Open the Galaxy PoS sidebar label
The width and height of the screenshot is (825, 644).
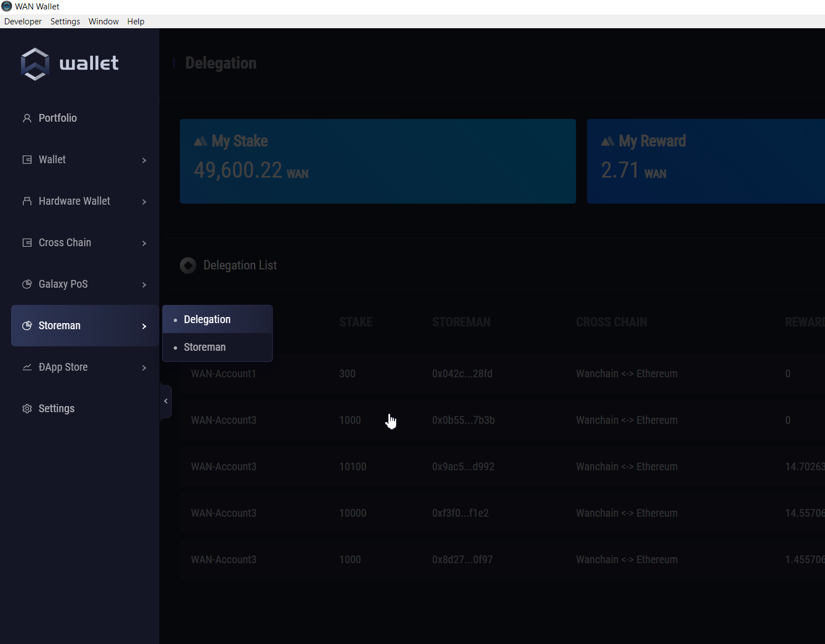63,284
